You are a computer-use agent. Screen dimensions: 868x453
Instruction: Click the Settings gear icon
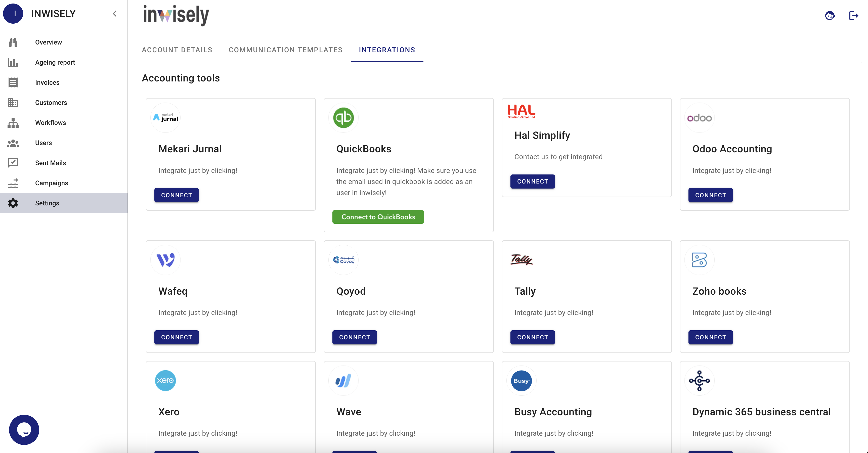tap(13, 203)
